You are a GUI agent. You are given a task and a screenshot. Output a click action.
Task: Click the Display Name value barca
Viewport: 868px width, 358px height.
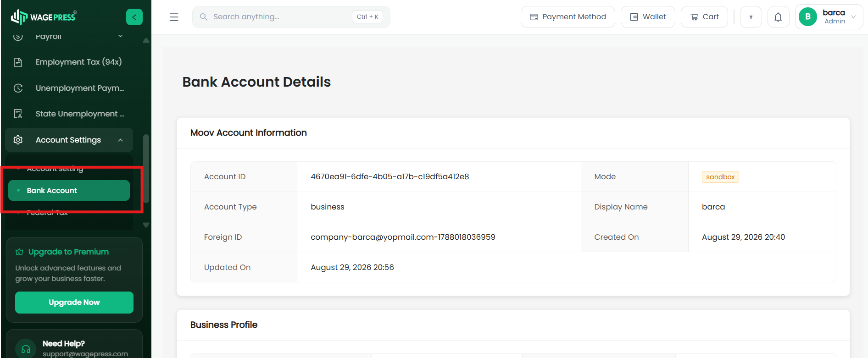[713, 207]
